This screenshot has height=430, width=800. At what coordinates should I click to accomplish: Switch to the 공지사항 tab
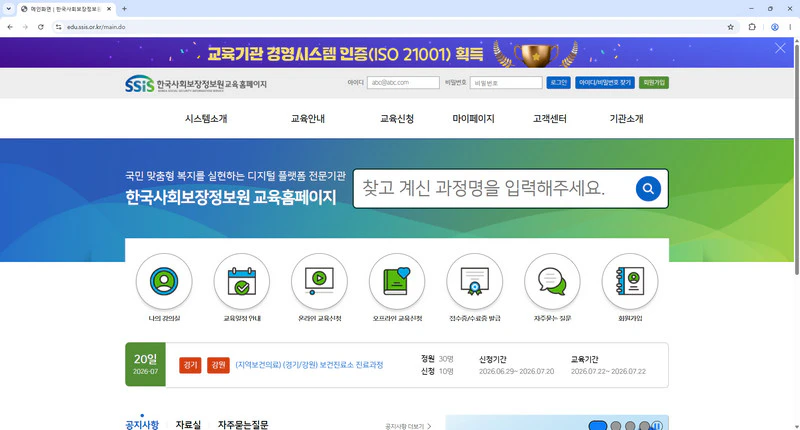tap(142, 424)
